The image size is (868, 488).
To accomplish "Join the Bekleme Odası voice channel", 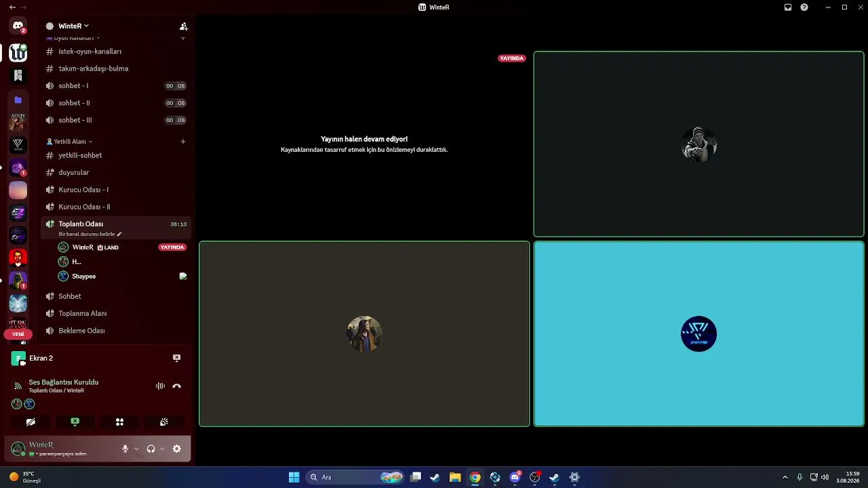I will (116, 331).
